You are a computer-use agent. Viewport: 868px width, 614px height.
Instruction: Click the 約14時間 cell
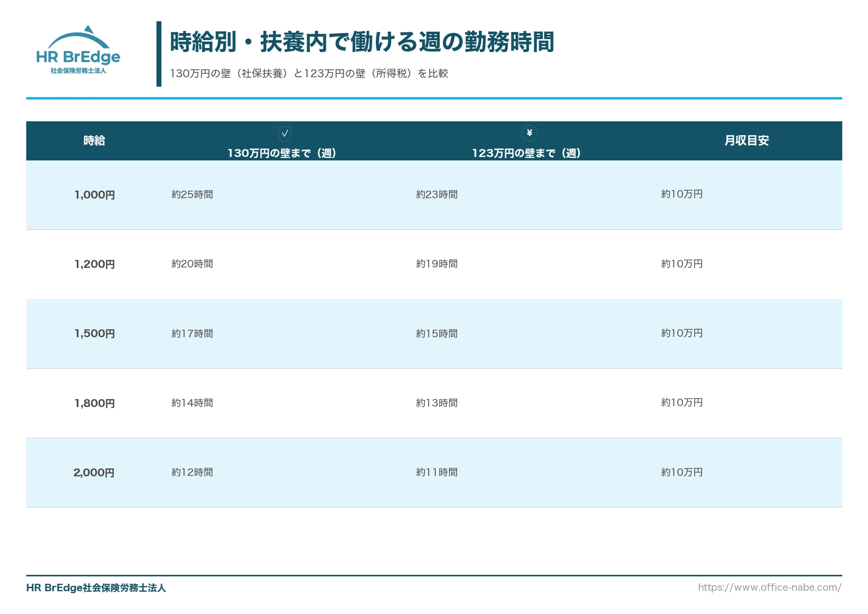click(x=192, y=403)
